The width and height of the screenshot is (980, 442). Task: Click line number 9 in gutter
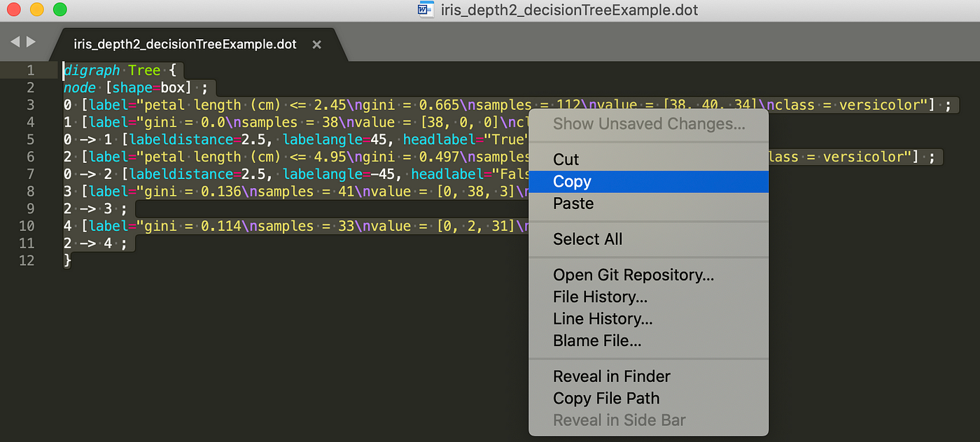[30, 208]
